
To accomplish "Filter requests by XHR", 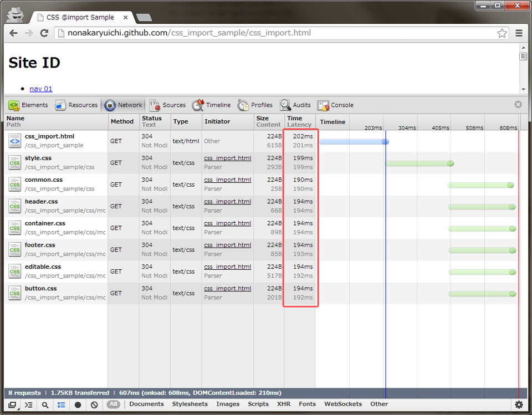I will point(284,404).
